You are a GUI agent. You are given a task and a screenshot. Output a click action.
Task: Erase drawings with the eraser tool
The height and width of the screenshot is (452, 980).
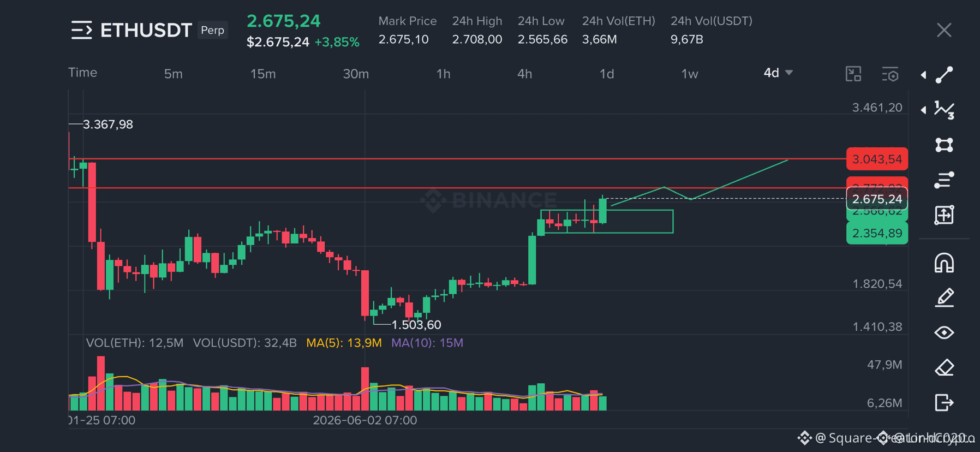944,367
